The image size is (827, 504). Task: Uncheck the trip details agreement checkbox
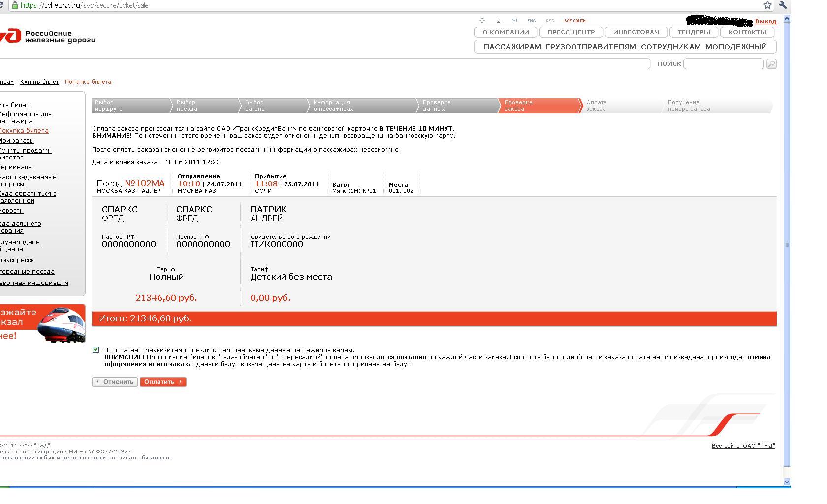pyautogui.click(x=96, y=350)
